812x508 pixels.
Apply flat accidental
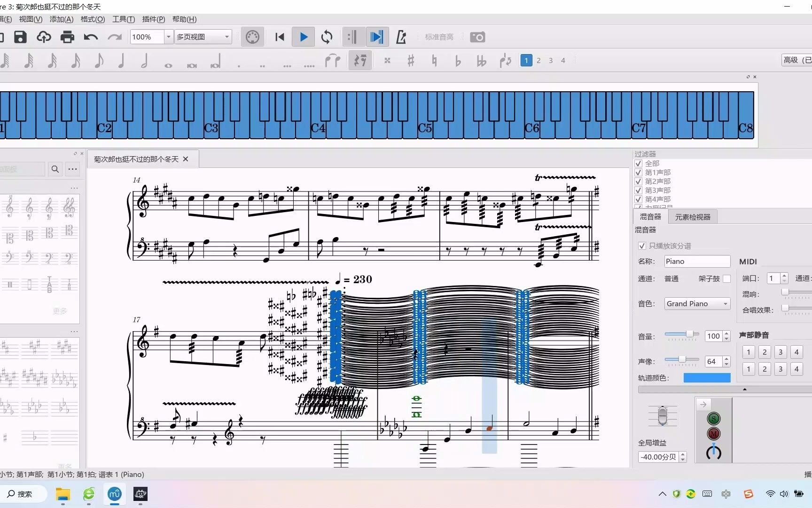(458, 61)
